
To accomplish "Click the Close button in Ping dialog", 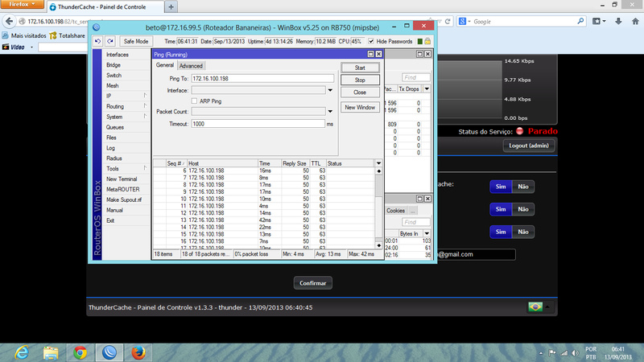I will coord(360,93).
